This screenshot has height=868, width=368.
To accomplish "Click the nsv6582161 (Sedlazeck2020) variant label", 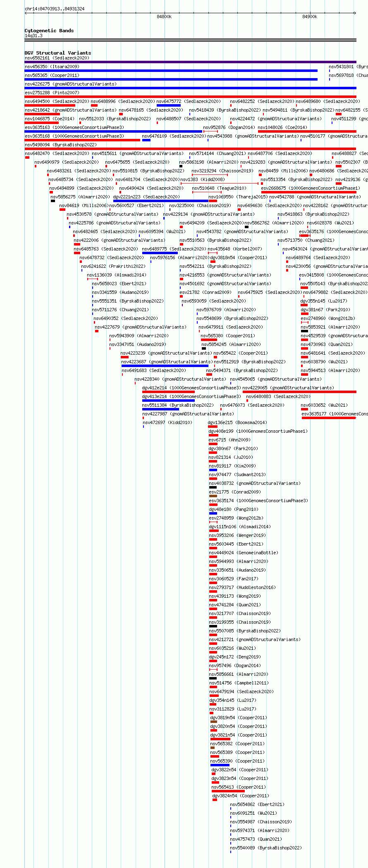I will (57, 58).
